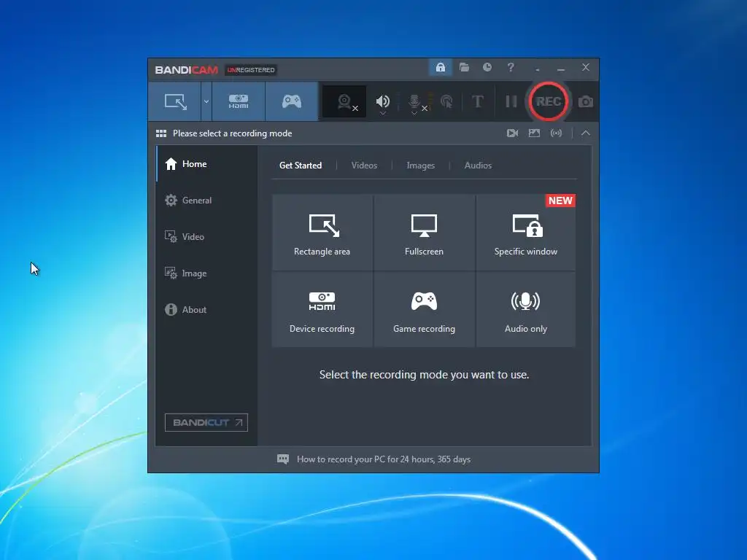Choose Device recording tile
747x560 pixels.
[x=322, y=309]
